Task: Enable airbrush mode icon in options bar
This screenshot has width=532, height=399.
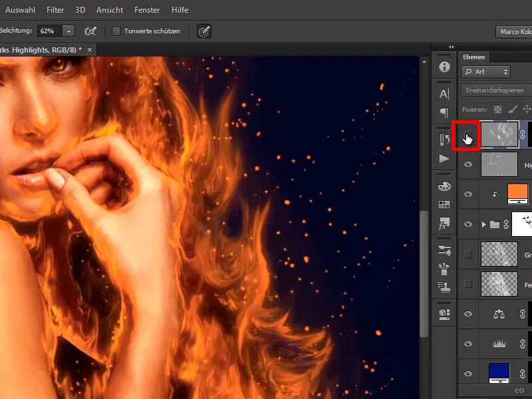Action: coord(90,31)
